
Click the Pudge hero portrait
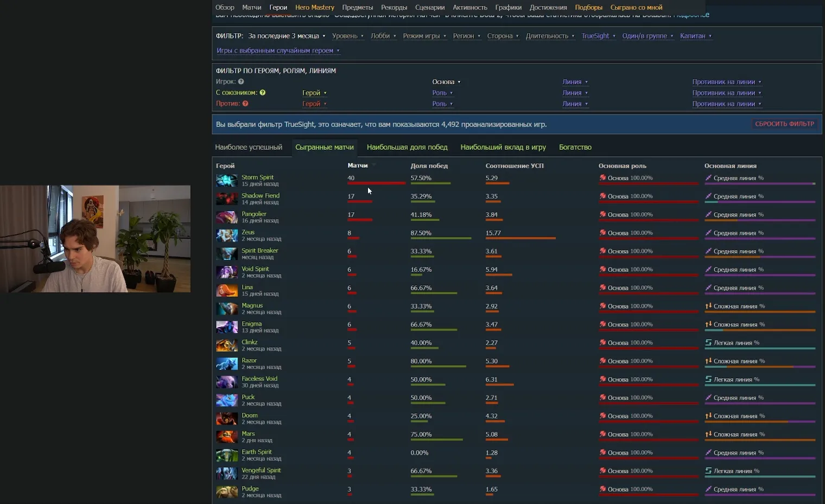click(227, 492)
